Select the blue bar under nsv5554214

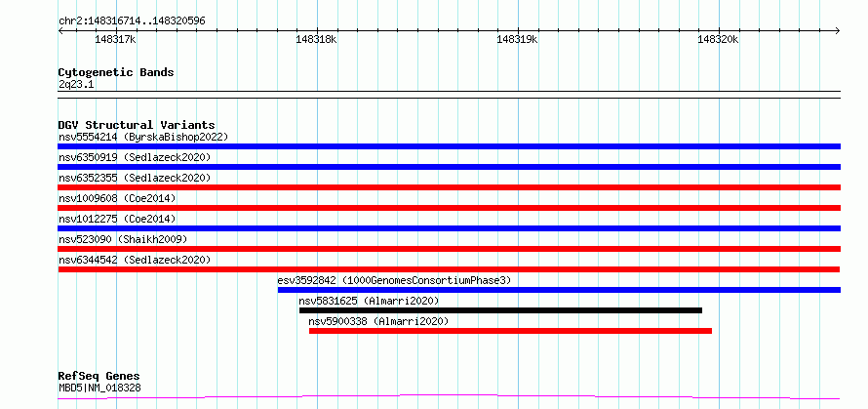tap(449, 146)
